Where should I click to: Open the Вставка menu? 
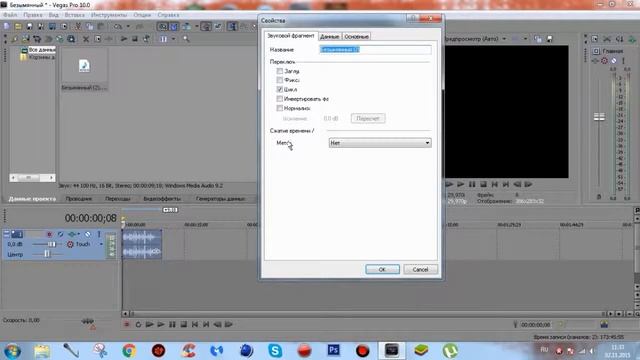point(75,15)
